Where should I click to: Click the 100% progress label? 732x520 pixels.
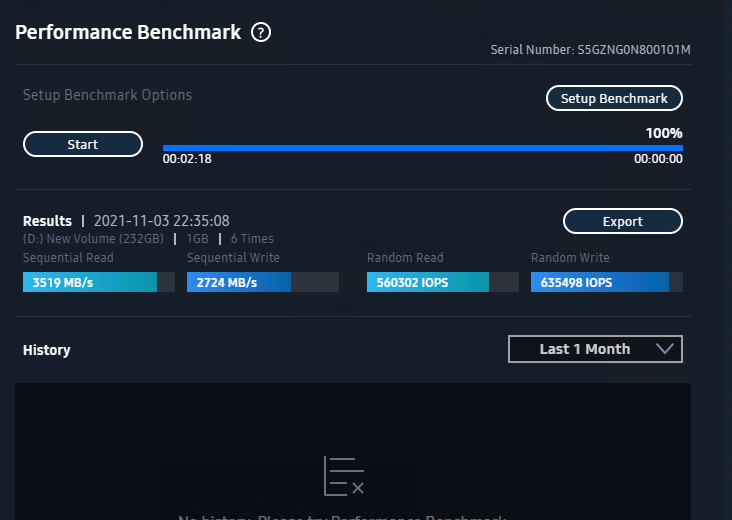[x=664, y=134]
